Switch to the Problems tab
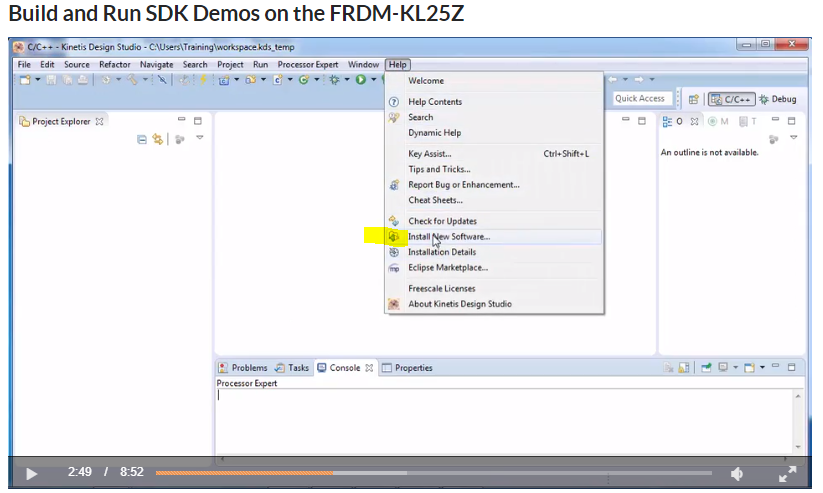Viewport: 823px width, 493px height. pyautogui.click(x=244, y=368)
